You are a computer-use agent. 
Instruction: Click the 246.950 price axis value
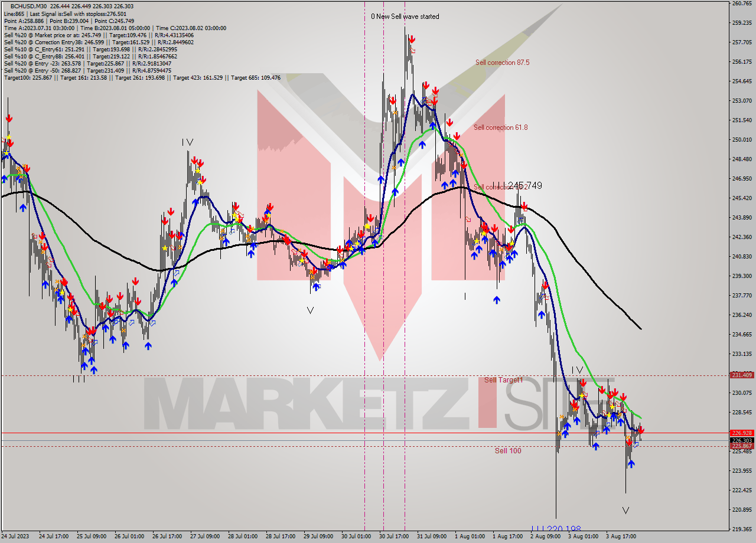click(742, 179)
